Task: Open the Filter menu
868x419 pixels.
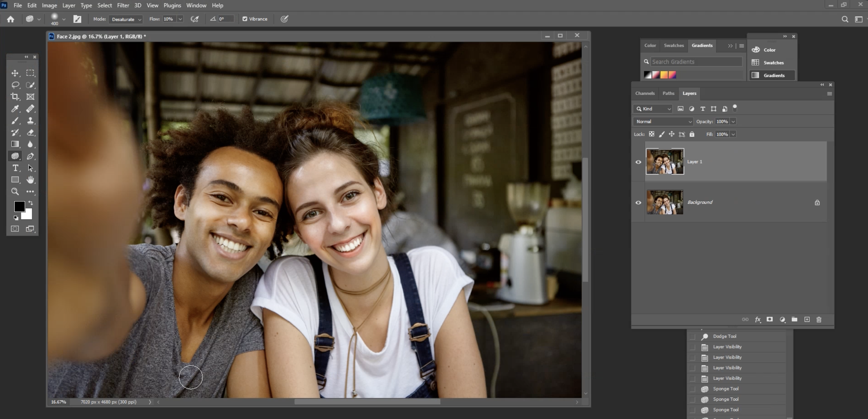Action: pos(123,5)
